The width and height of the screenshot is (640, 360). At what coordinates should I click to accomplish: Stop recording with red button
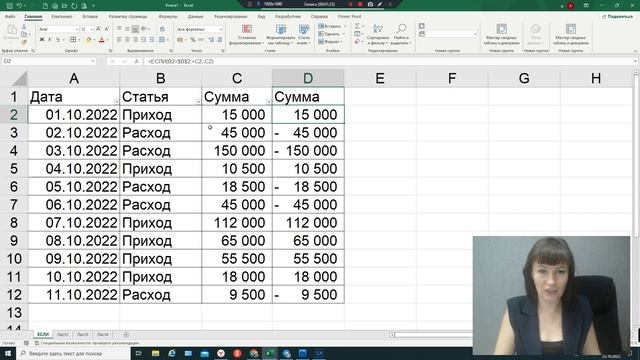pos(360,4)
